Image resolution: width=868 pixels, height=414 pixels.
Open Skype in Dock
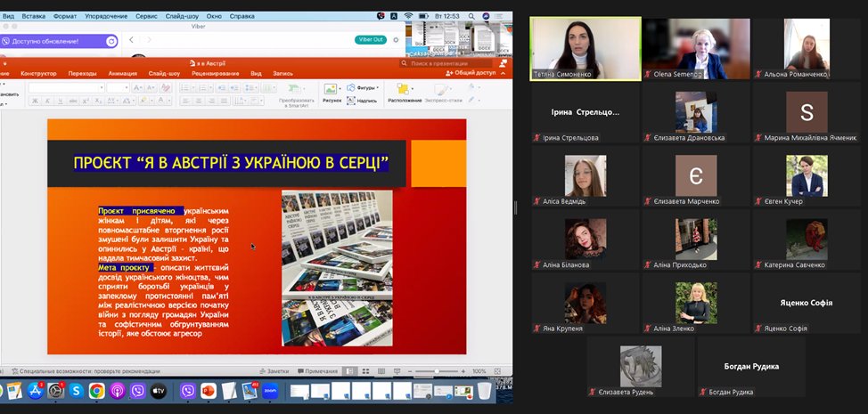coord(76,391)
